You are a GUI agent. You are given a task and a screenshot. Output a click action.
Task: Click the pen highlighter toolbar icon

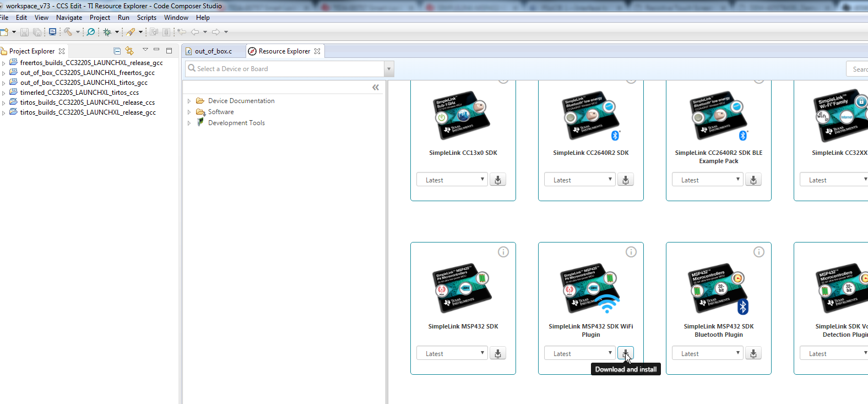(x=131, y=32)
